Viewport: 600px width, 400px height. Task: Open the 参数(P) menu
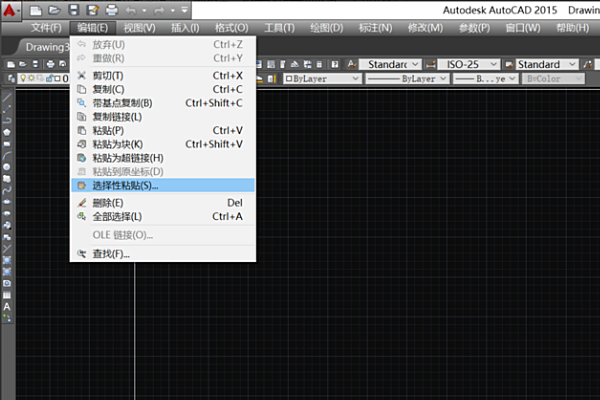pos(474,28)
